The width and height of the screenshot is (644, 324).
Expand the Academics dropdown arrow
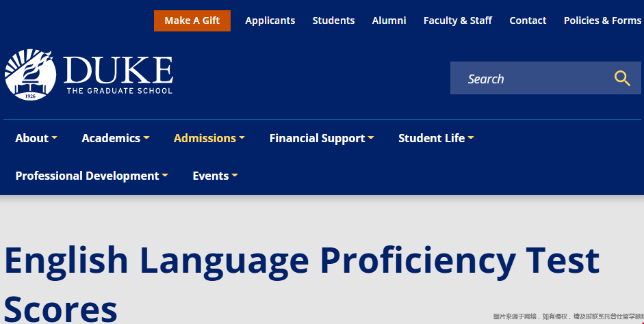(x=146, y=138)
